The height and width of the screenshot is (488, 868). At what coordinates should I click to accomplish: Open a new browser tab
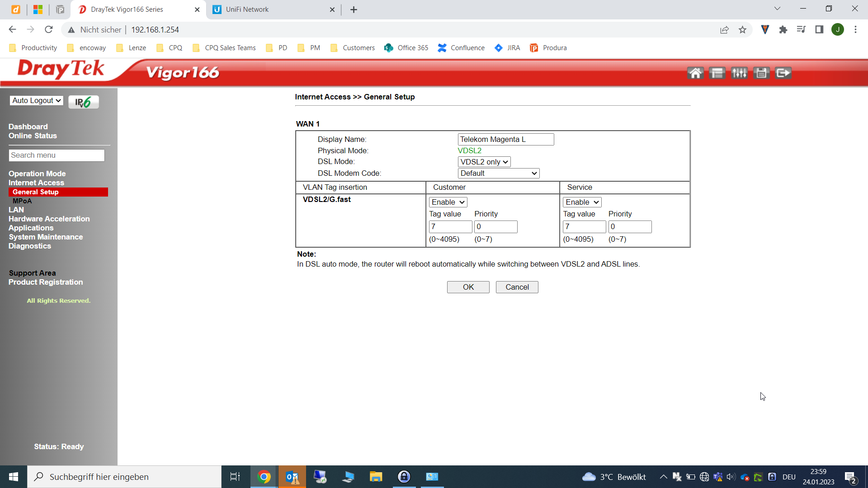[x=354, y=9]
